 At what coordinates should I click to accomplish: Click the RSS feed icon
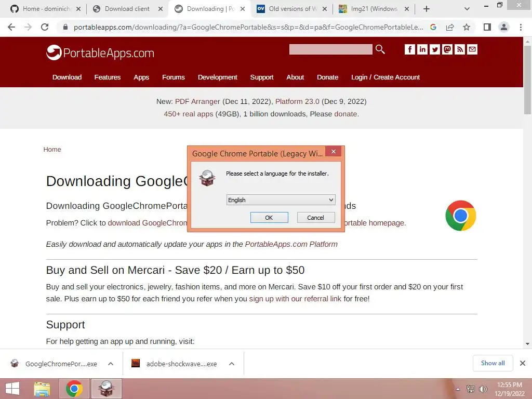(460, 49)
